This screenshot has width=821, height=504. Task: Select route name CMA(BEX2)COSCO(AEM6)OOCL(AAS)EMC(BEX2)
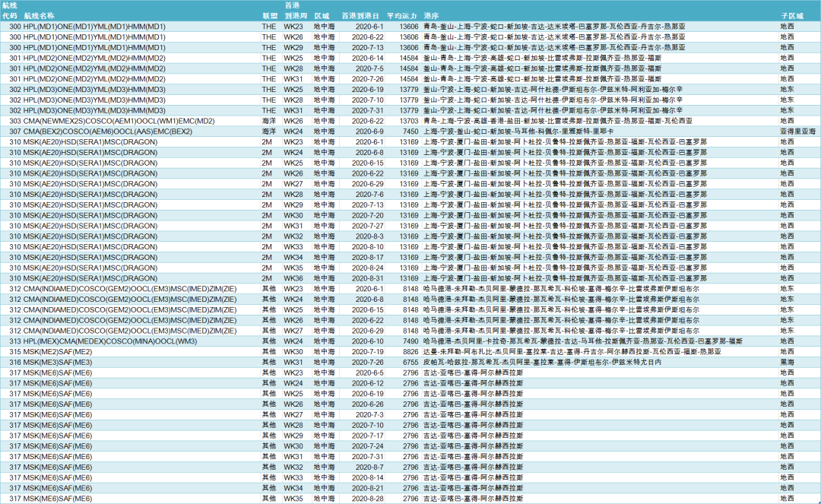(108, 132)
